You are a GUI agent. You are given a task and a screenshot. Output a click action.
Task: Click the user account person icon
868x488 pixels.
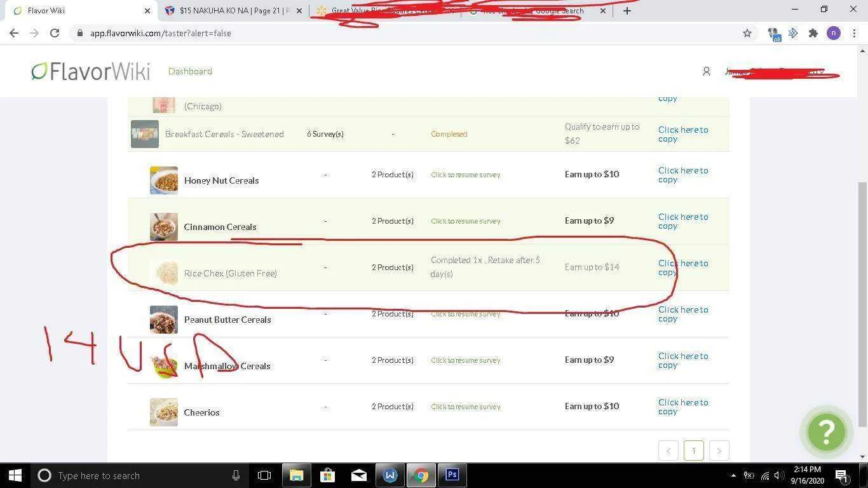tap(706, 71)
